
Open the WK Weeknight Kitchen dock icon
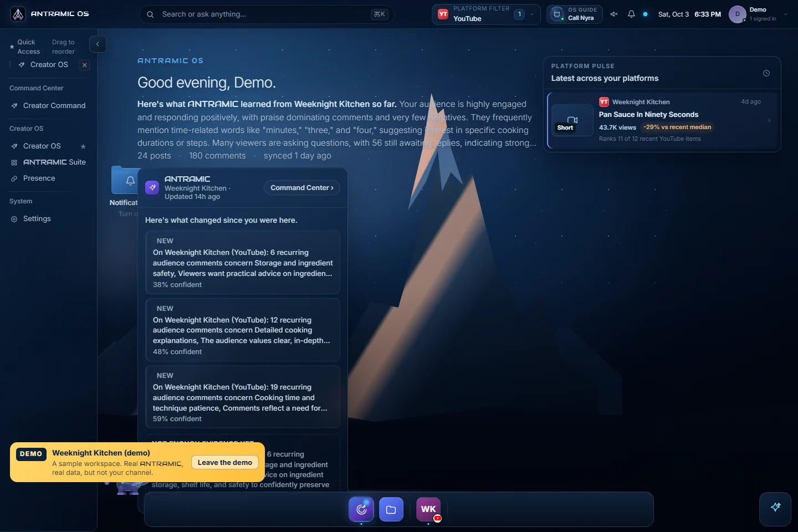[428, 509]
